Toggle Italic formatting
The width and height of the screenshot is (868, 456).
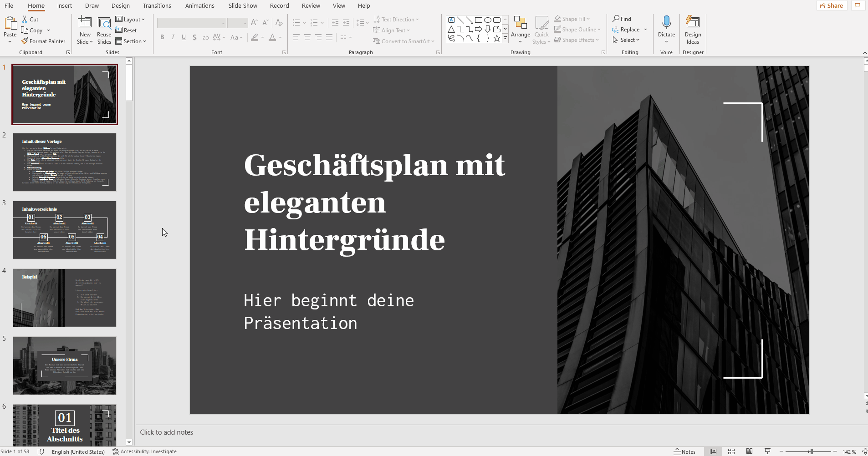[x=173, y=37]
